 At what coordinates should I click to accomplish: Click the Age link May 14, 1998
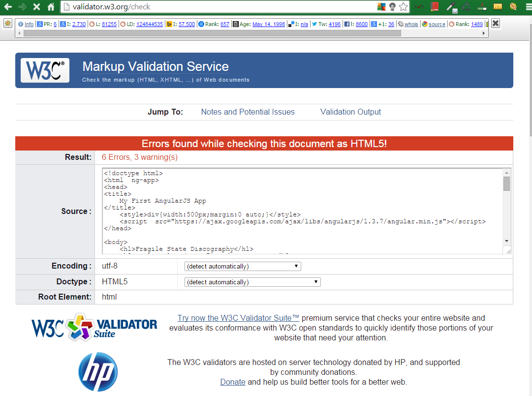269,24
